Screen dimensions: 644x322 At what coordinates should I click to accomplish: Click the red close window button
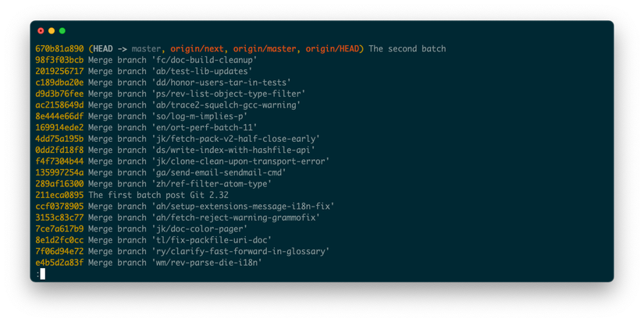click(x=41, y=31)
